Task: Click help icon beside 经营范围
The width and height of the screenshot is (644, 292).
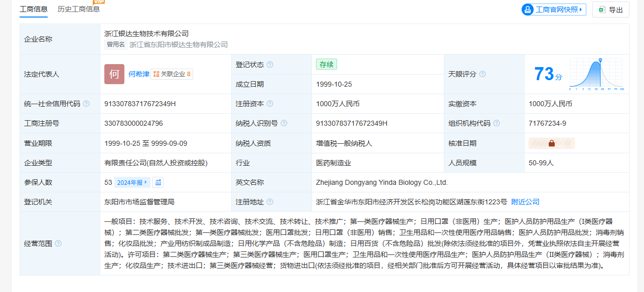Action: pos(58,243)
